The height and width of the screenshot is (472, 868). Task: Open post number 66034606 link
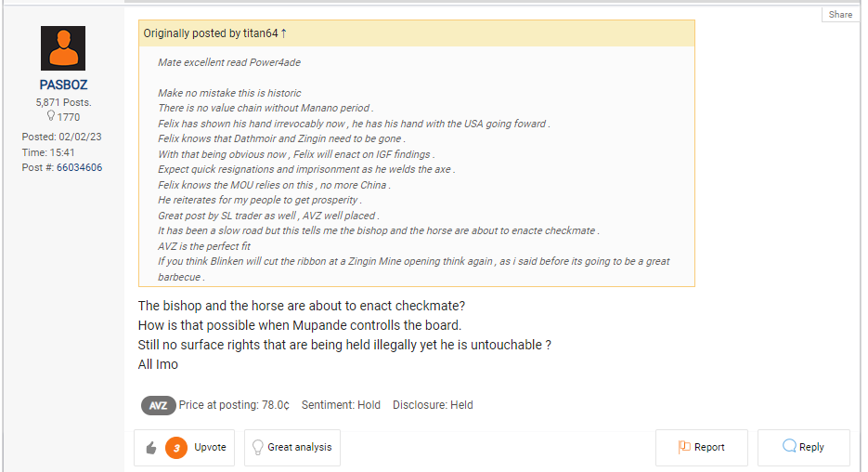click(x=79, y=168)
